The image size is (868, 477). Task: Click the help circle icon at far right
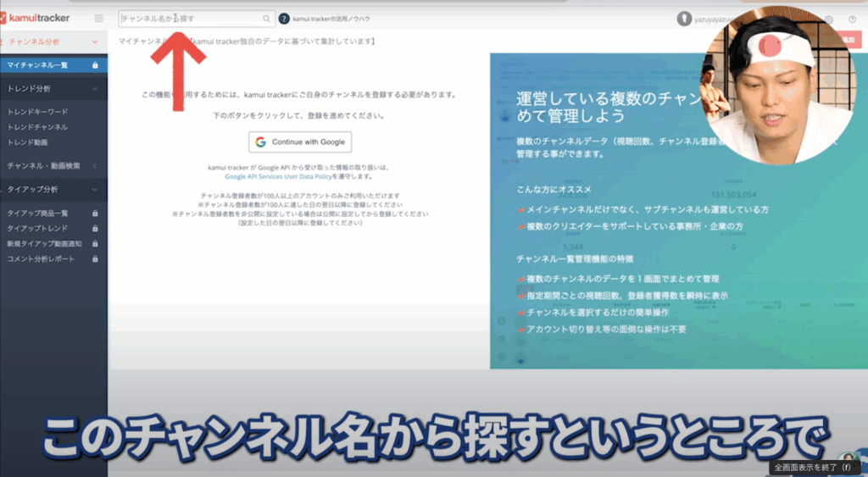852,19
